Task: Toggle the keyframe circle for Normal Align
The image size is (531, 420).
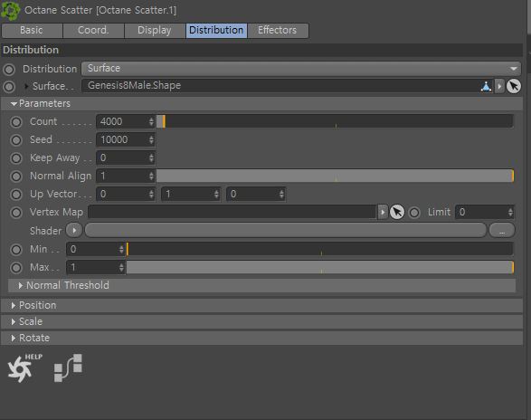Action: (16, 177)
